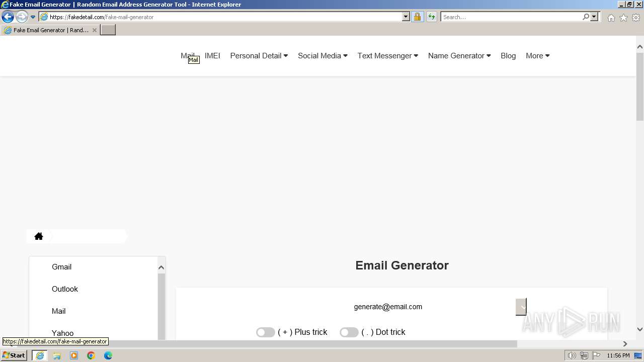Screen dimensions: 644x362
Task: Expand the Personal Detail menu
Action: pyautogui.click(x=259, y=56)
